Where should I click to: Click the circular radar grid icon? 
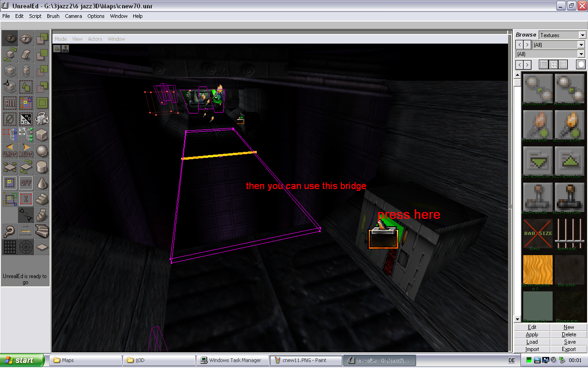26,247
